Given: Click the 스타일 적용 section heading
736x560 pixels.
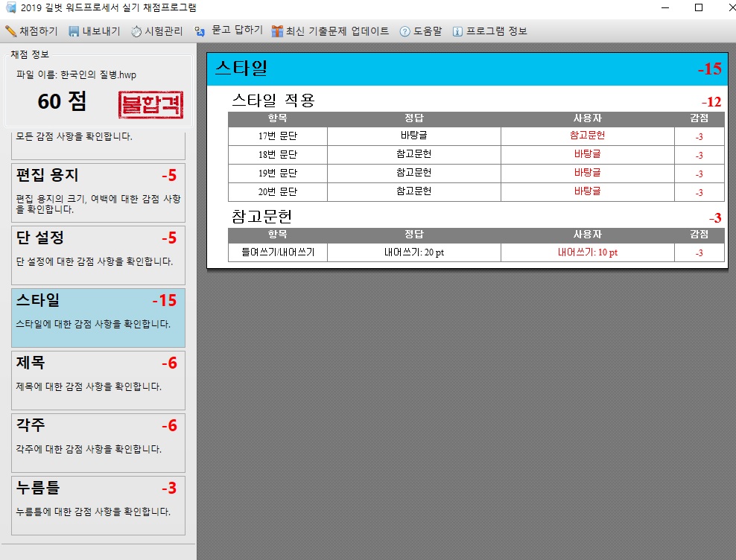Looking at the screenshot, I should (x=273, y=100).
